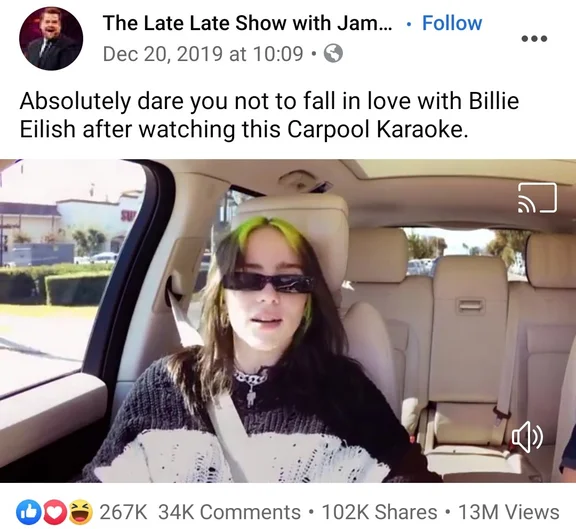Tap the cast to screen icon
The width and height of the screenshot is (576, 529).
click(537, 198)
